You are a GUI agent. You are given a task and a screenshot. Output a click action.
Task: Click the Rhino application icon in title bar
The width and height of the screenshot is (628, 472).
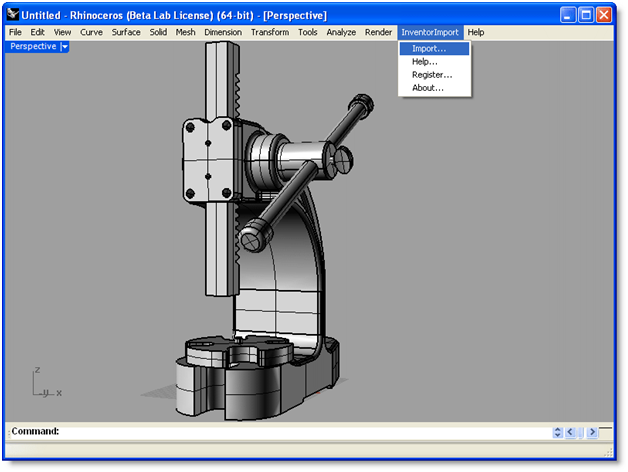pyautogui.click(x=13, y=14)
